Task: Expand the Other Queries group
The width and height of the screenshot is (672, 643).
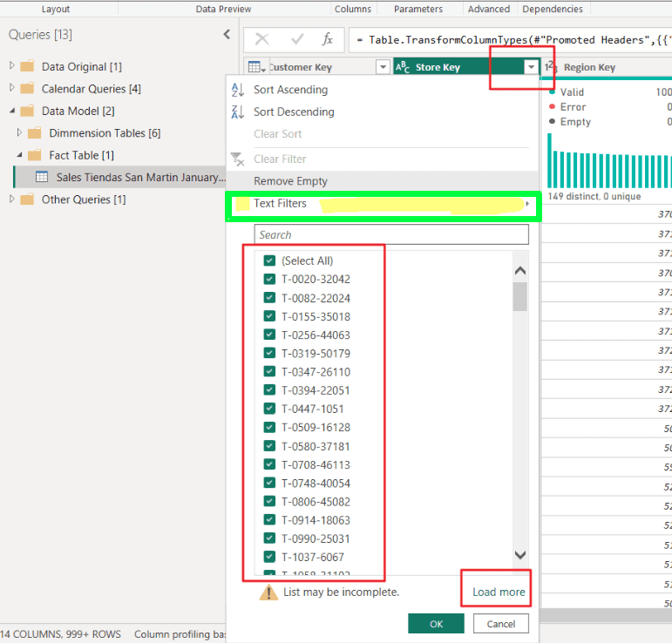Action: (12, 199)
